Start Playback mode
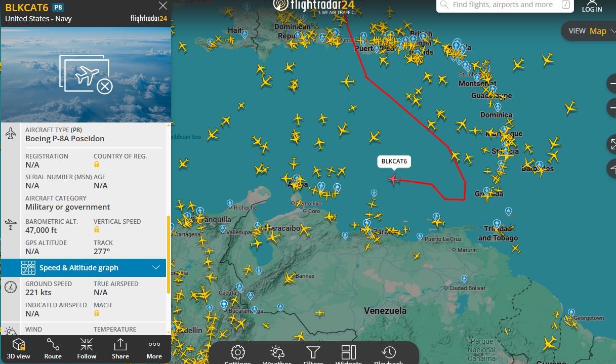This screenshot has width=616, height=364. (388, 355)
